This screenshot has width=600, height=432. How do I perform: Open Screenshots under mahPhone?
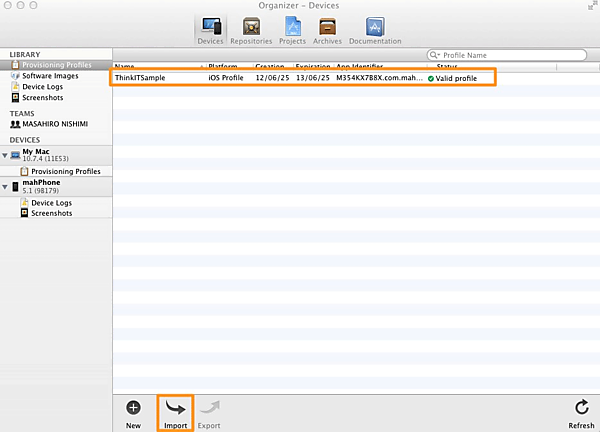click(51, 213)
